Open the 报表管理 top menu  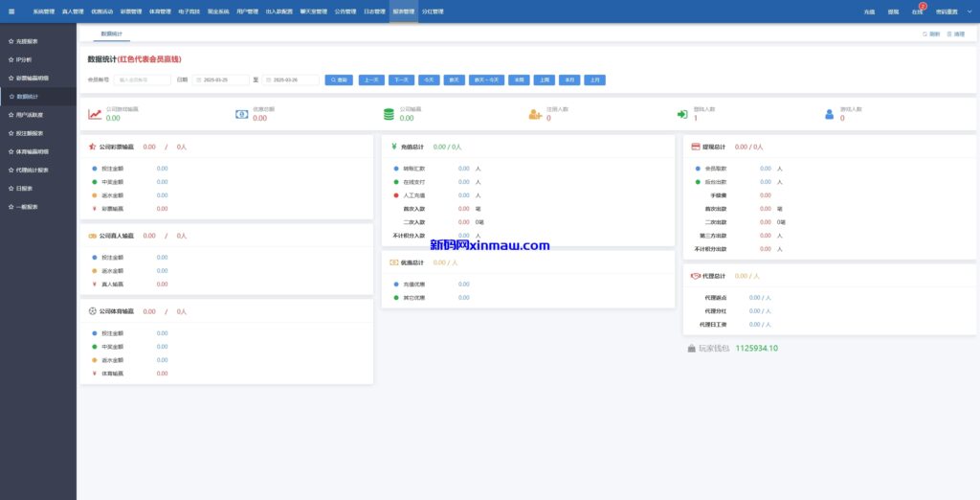(403, 11)
